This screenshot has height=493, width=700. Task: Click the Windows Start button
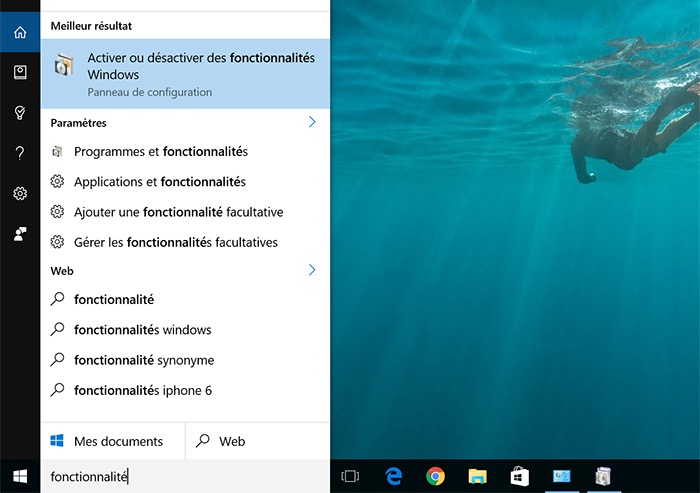pos(20,477)
